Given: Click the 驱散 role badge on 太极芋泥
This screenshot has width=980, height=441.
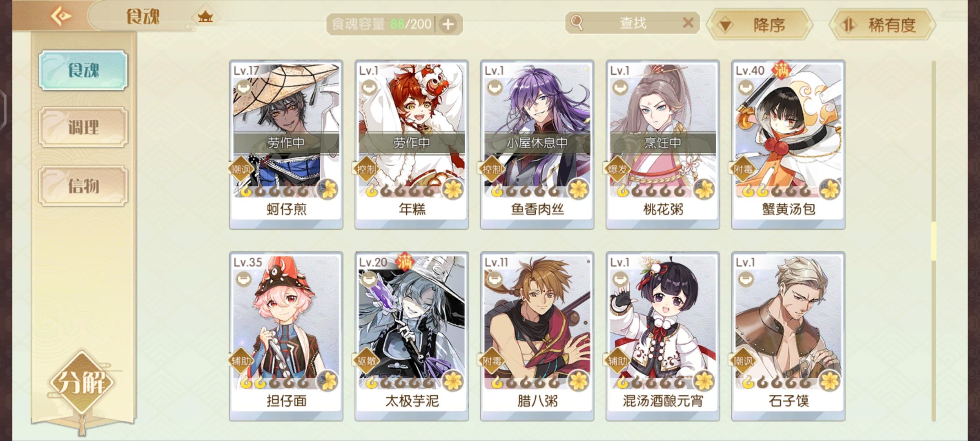Looking at the screenshot, I should coord(365,361).
